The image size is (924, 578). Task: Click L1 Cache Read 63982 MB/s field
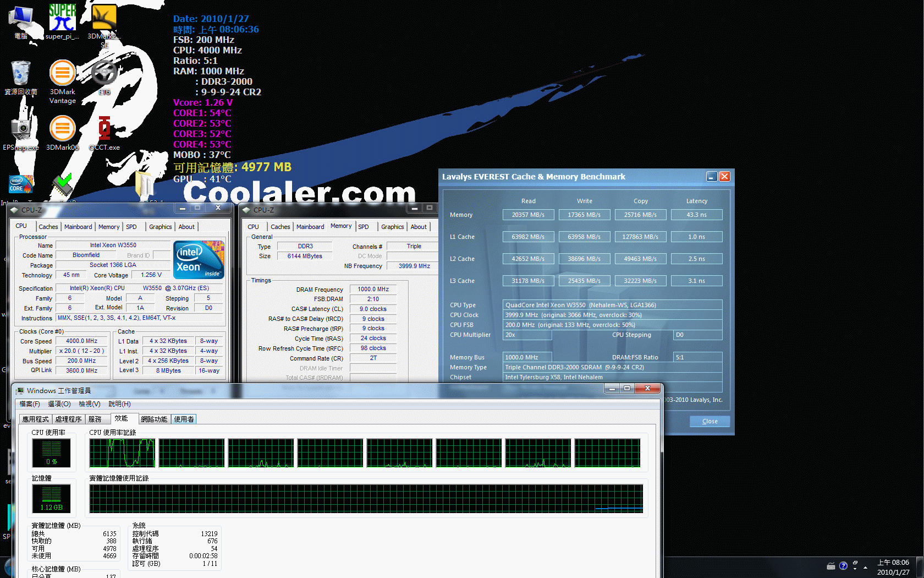pyautogui.click(x=528, y=237)
